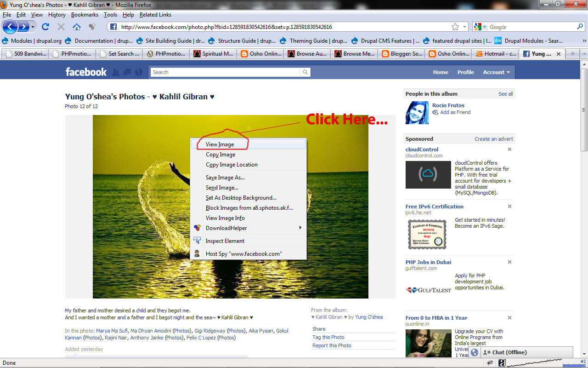
Task: Click the "Report this Photo" link
Action: tap(332, 345)
